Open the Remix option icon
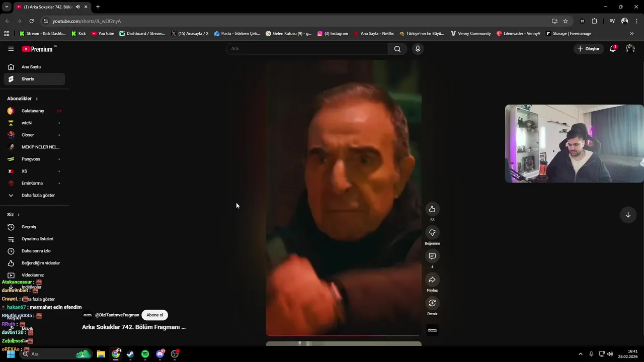The width and height of the screenshot is (644, 362). tap(432, 303)
